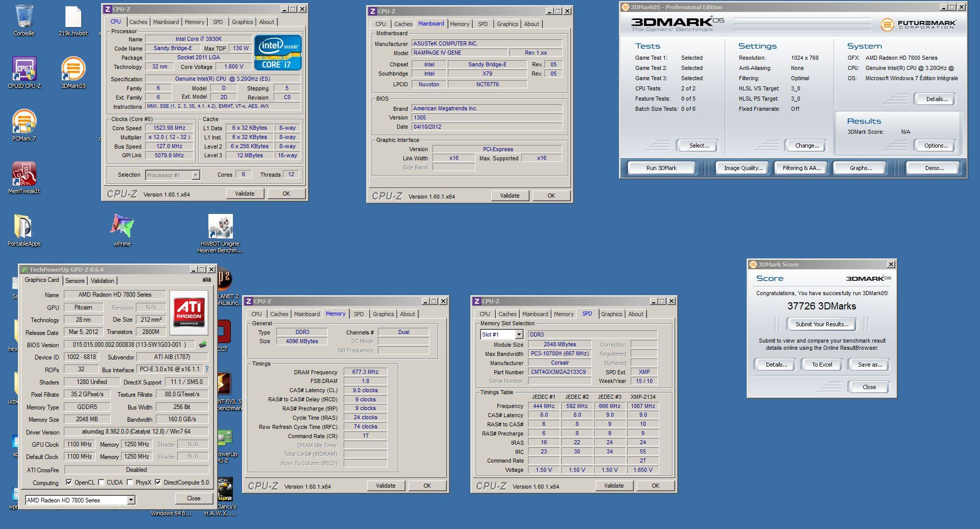This screenshot has height=529, width=980.
Task: Click Run 3DMark button
Action: pyautogui.click(x=661, y=168)
